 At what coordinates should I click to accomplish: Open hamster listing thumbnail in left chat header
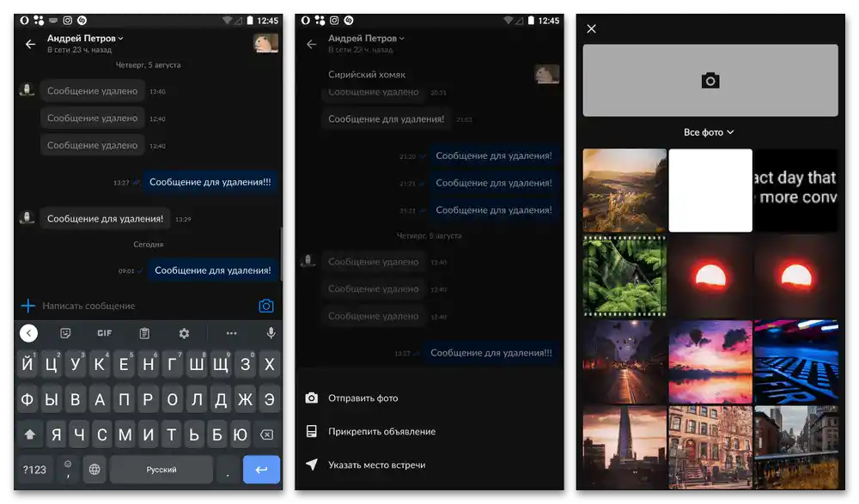(x=265, y=43)
